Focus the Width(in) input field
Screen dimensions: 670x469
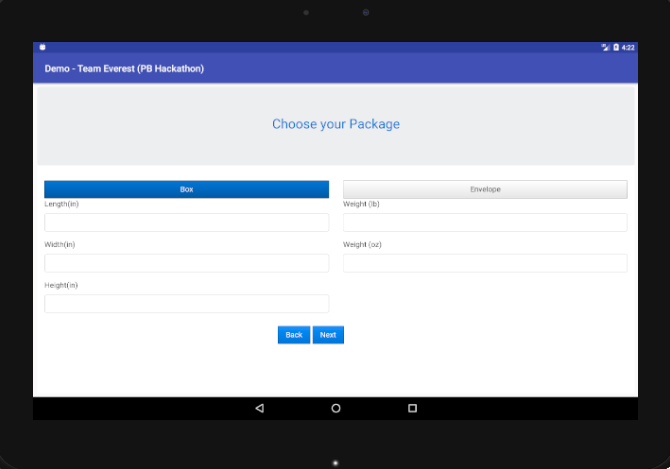coord(186,263)
